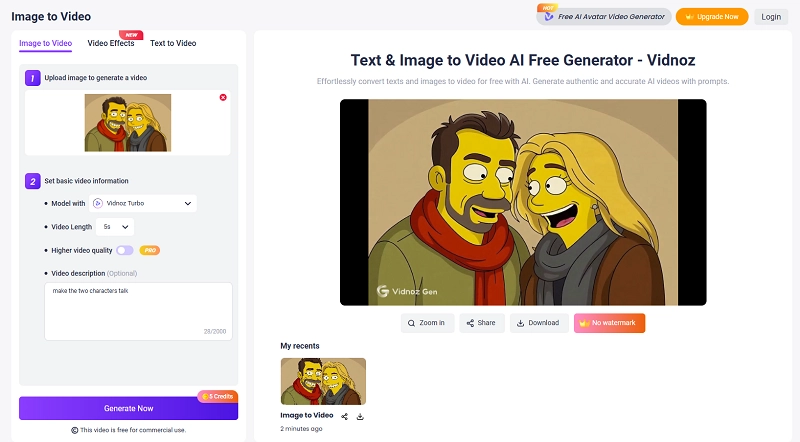Screen dimensions: 800x442
Task: Click the Login button
Action: click(771, 17)
